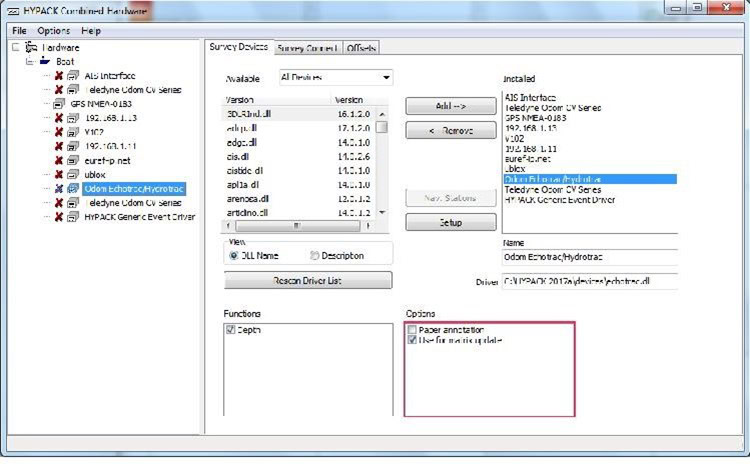Click the horizontal scrollbar thumb under driver list

tap(298, 225)
